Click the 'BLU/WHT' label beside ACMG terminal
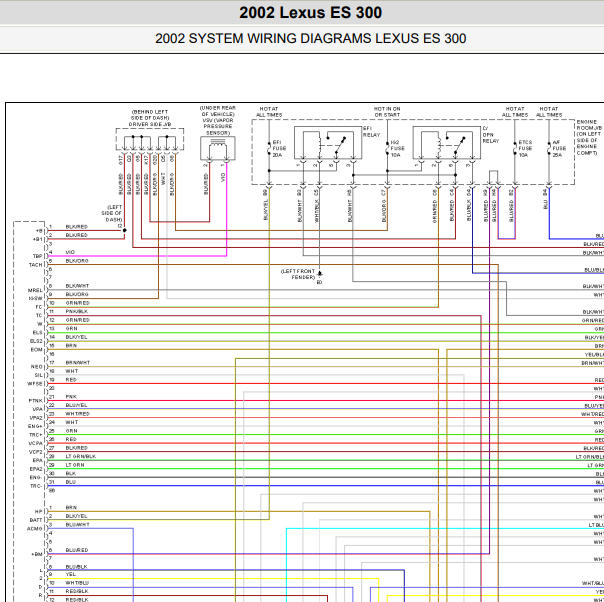Image resolution: width=604 pixels, height=602 pixels. point(77,525)
